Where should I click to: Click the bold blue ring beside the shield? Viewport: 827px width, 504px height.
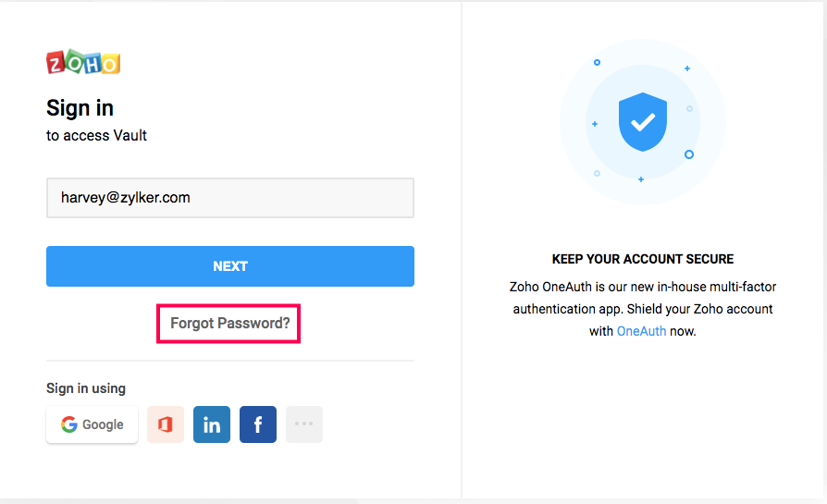689,154
